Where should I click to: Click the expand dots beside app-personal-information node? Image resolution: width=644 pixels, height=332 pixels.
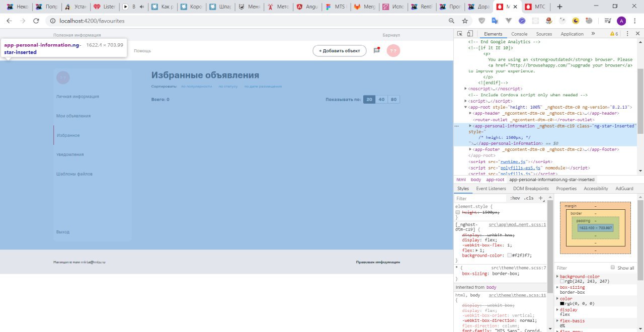(456, 126)
